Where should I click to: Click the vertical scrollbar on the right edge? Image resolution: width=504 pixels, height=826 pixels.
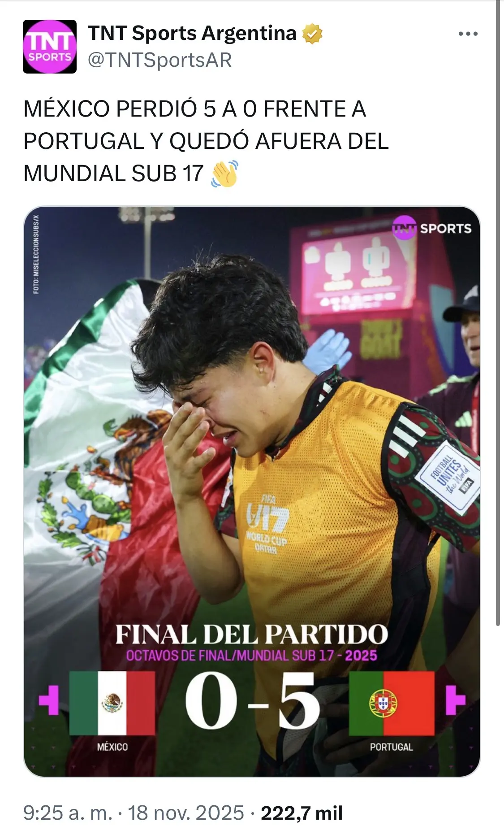pos(498,314)
